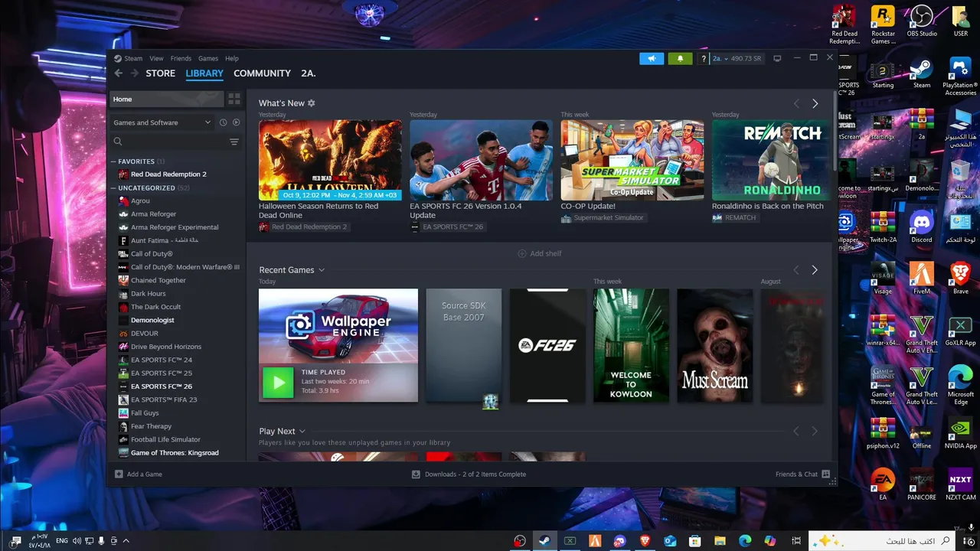Screen dimensions: 980x551
Task: Launch NZXT CAM desktop icon
Action: pyautogui.click(x=960, y=485)
